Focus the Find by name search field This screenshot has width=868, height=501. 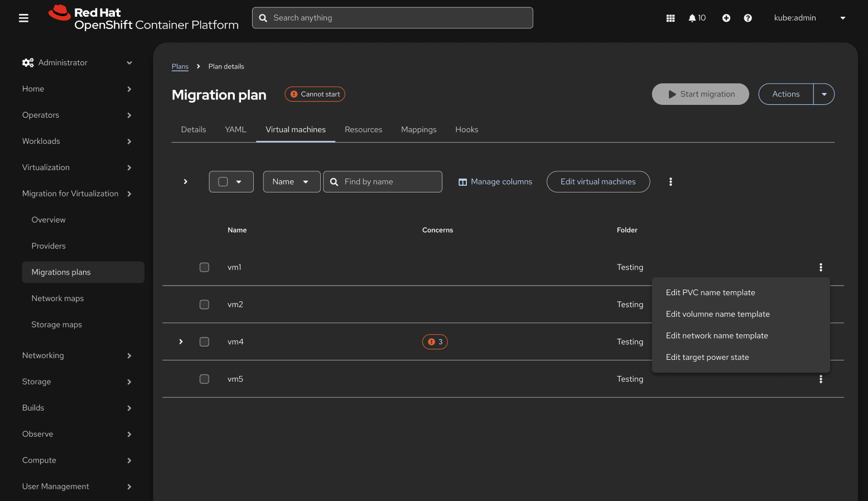tap(389, 182)
